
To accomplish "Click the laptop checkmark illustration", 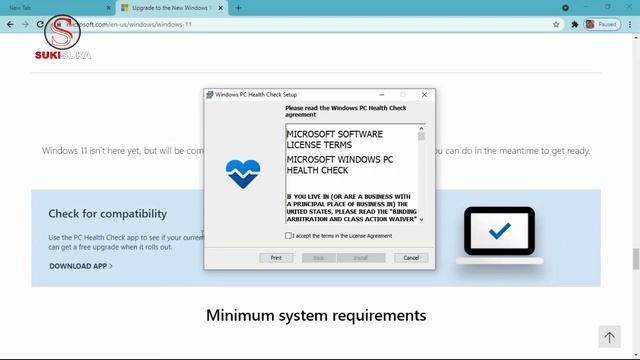I will (500, 235).
